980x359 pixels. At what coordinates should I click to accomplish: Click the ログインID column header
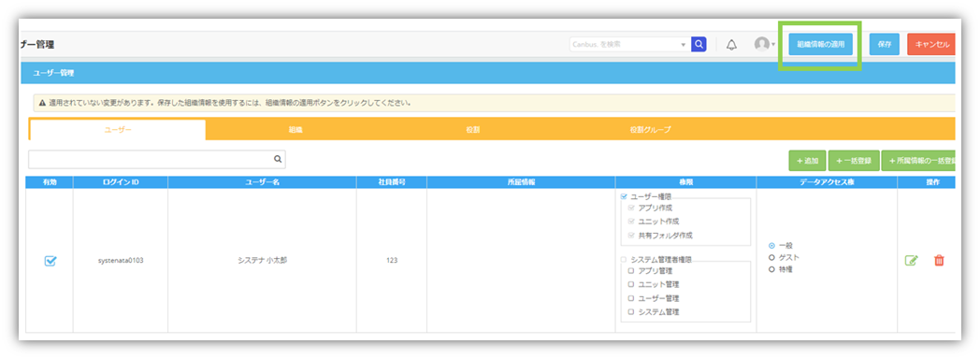click(121, 182)
